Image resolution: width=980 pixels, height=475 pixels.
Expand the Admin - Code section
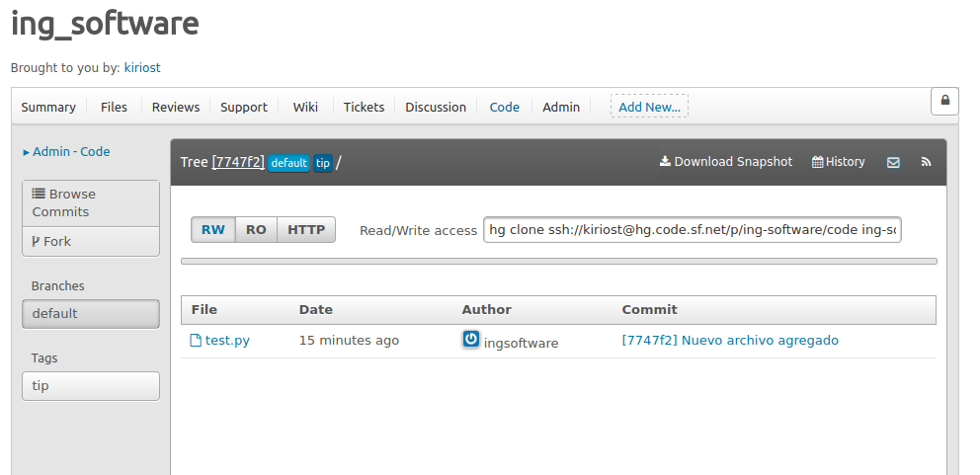tap(67, 152)
